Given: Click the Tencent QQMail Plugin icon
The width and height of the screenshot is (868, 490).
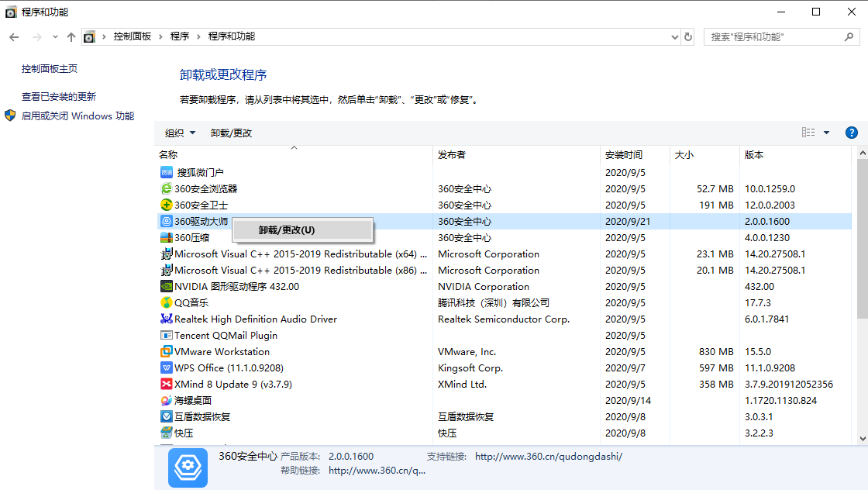Looking at the screenshot, I should 166,336.
